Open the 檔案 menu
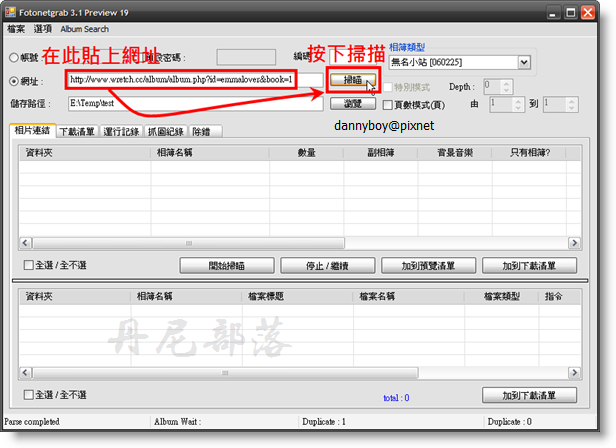This screenshot has width=616, height=448. (16, 29)
